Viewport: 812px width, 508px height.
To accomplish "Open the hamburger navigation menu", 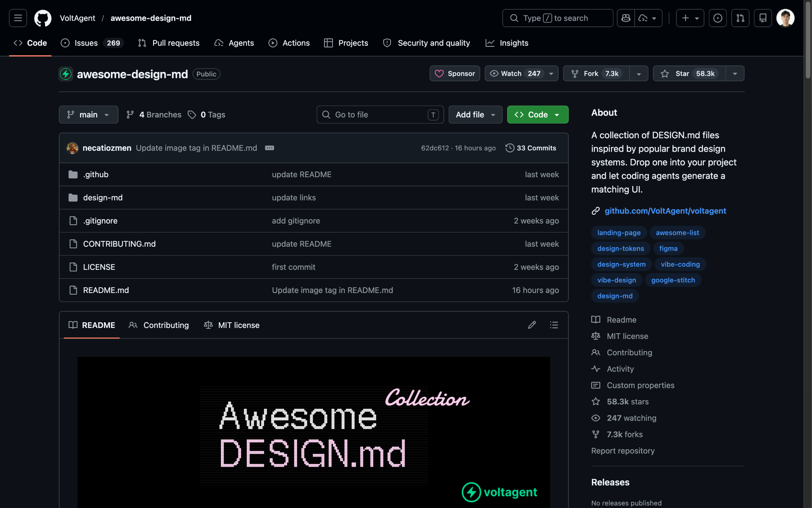I will click(18, 18).
